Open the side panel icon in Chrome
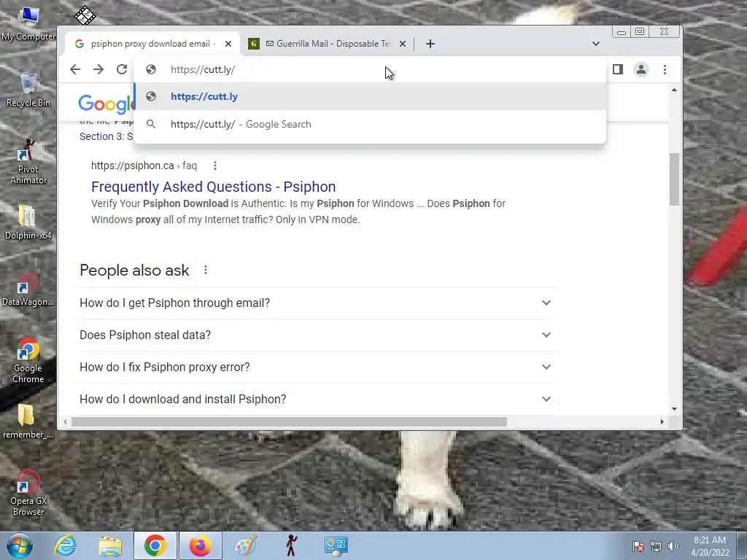 618,69
